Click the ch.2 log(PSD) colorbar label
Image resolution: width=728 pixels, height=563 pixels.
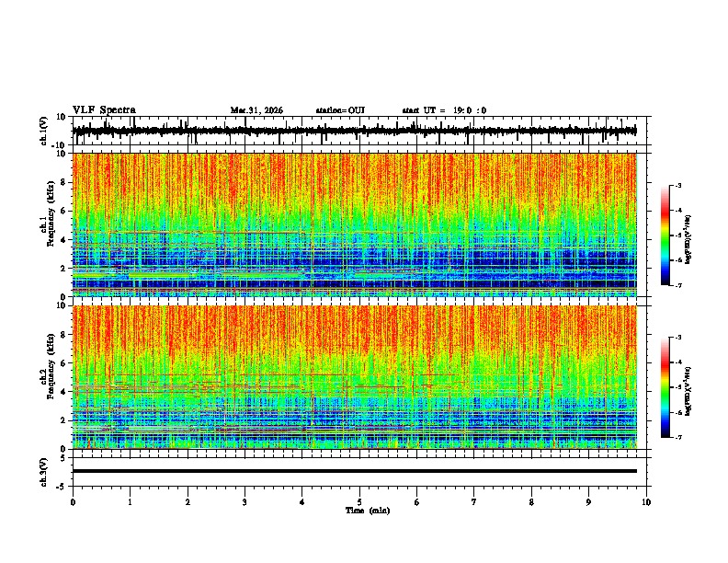click(x=688, y=391)
